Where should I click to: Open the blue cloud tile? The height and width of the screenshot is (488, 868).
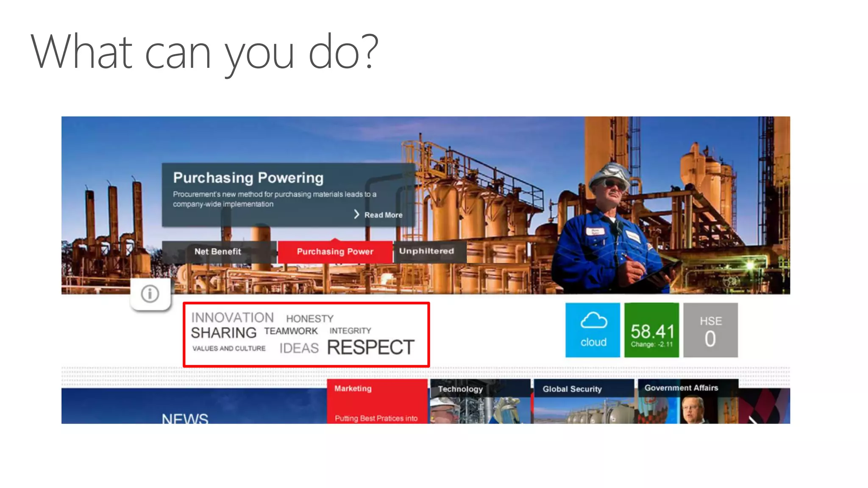(593, 330)
